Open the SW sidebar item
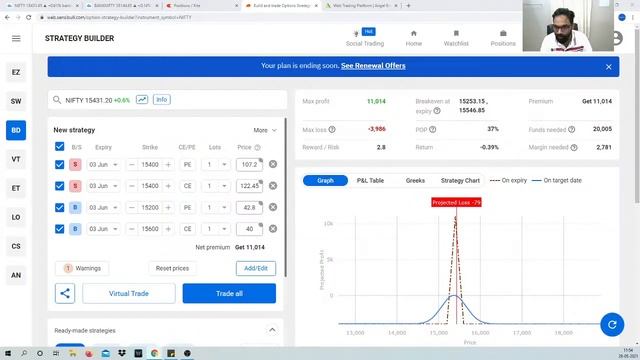The height and width of the screenshot is (360, 640). tap(16, 101)
